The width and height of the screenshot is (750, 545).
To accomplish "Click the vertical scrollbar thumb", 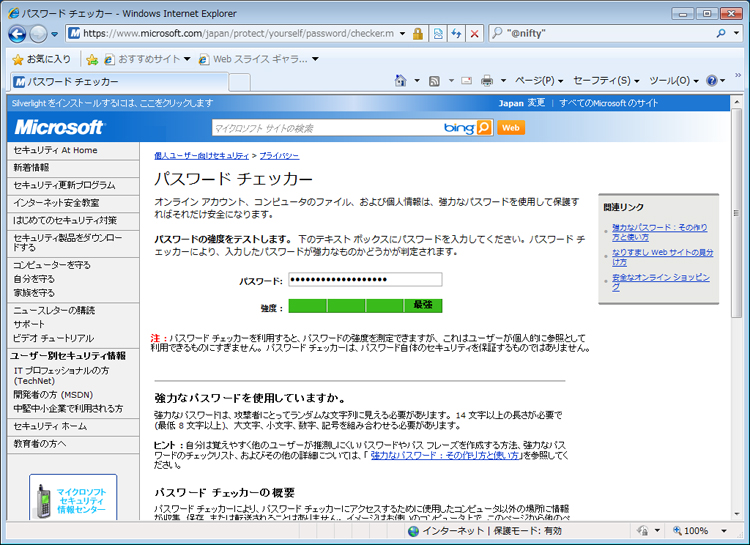I will (736, 213).
